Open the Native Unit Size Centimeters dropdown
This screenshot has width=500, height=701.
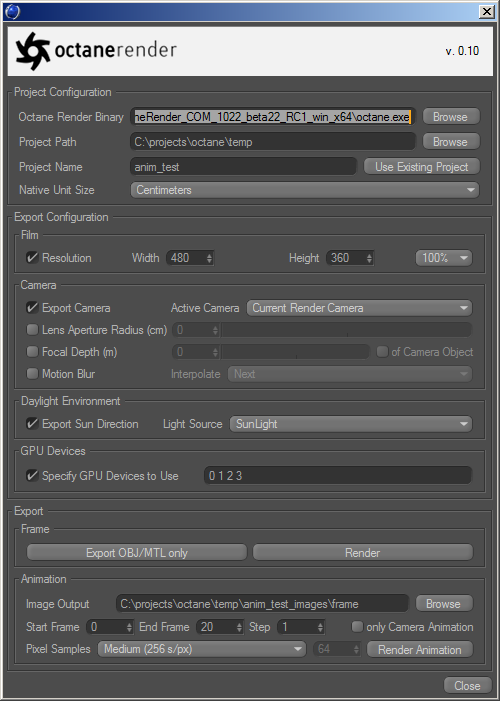(x=305, y=190)
